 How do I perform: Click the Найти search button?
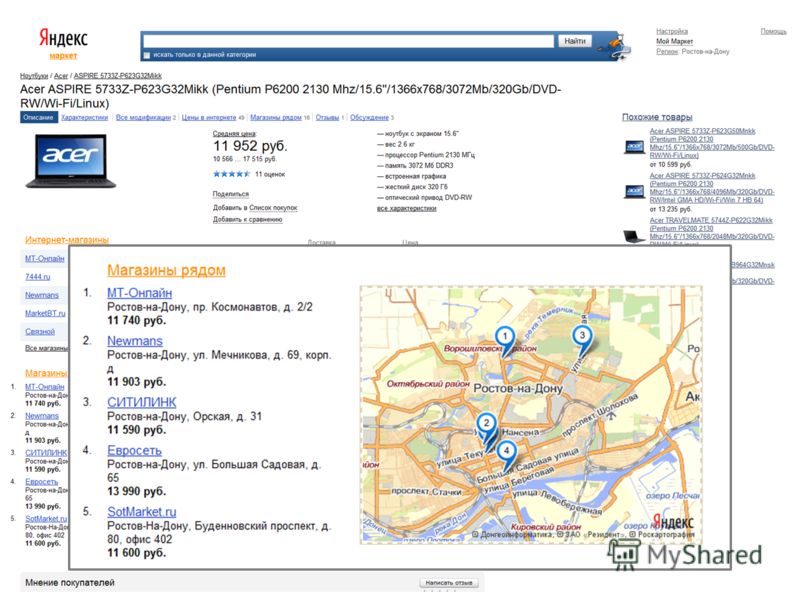pyautogui.click(x=575, y=41)
